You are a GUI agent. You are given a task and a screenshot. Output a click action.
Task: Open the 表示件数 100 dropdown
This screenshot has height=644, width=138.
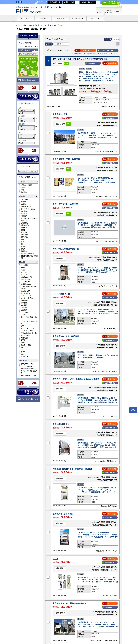coord(116,39)
